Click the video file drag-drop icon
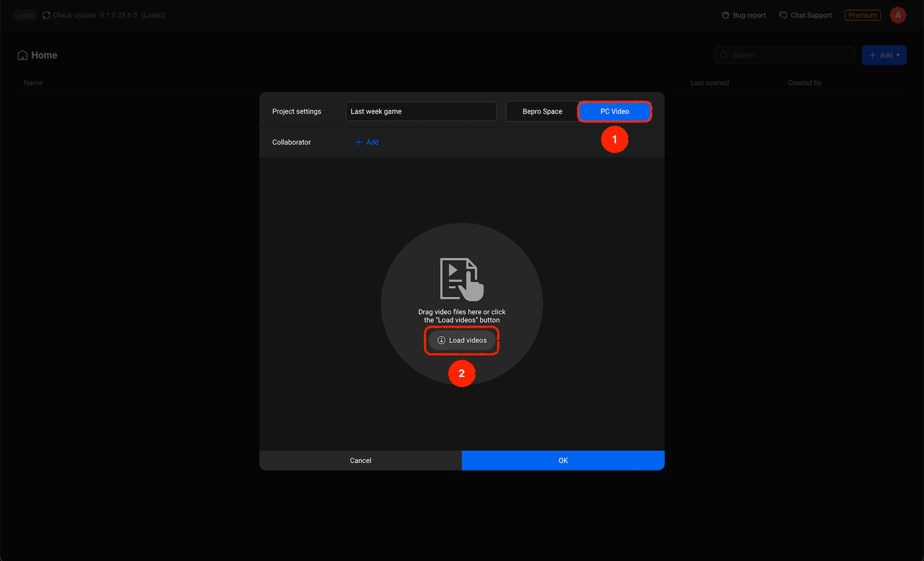Screen dimensions: 924x561 pos(462,279)
